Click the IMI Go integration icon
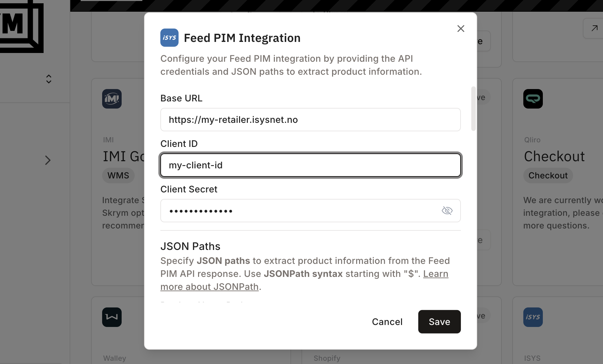This screenshot has height=364, width=603. 112,99
